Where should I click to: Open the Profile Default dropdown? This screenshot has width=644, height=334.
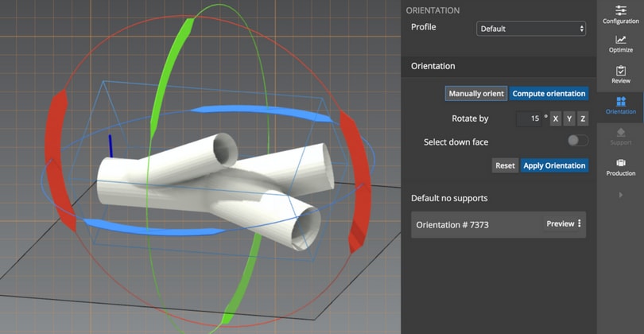[530, 29]
